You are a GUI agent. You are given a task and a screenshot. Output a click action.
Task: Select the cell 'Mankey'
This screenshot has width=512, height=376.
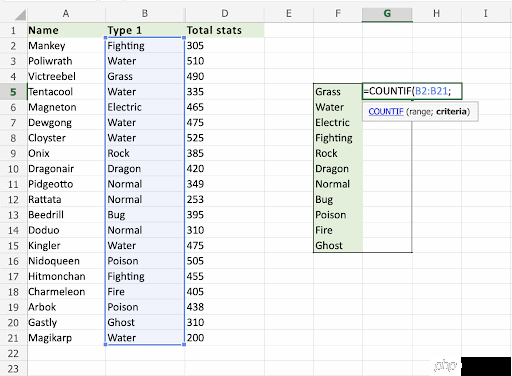click(x=66, y=46)
